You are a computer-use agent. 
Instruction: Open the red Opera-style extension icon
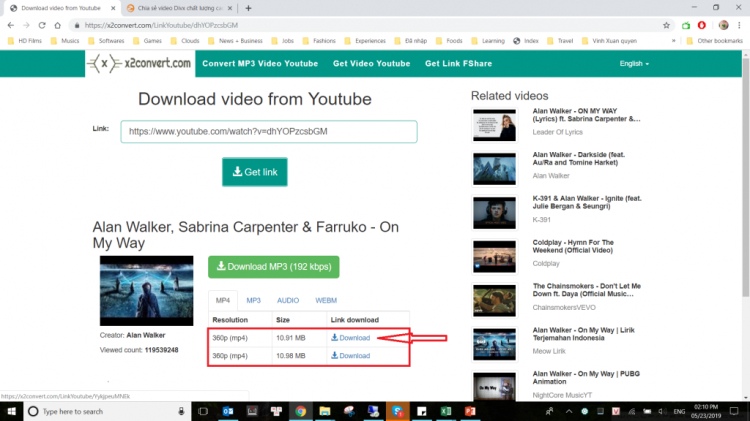pyautogui.click(x=702, y=25)
